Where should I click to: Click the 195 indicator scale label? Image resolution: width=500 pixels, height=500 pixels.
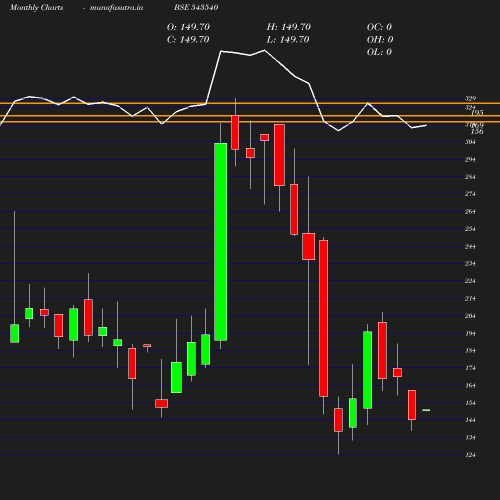[477, 113]
